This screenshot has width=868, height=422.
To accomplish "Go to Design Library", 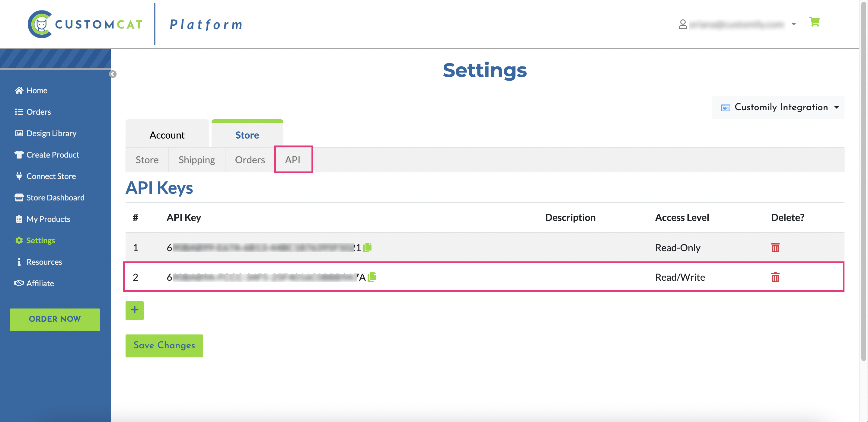I will tap(51, 133).
